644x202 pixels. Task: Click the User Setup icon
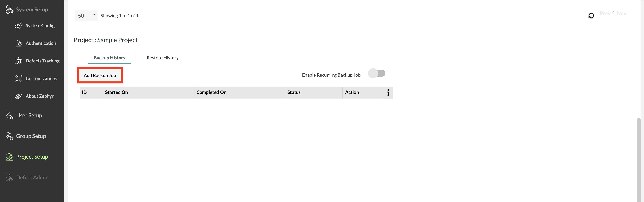pos(9,115)
